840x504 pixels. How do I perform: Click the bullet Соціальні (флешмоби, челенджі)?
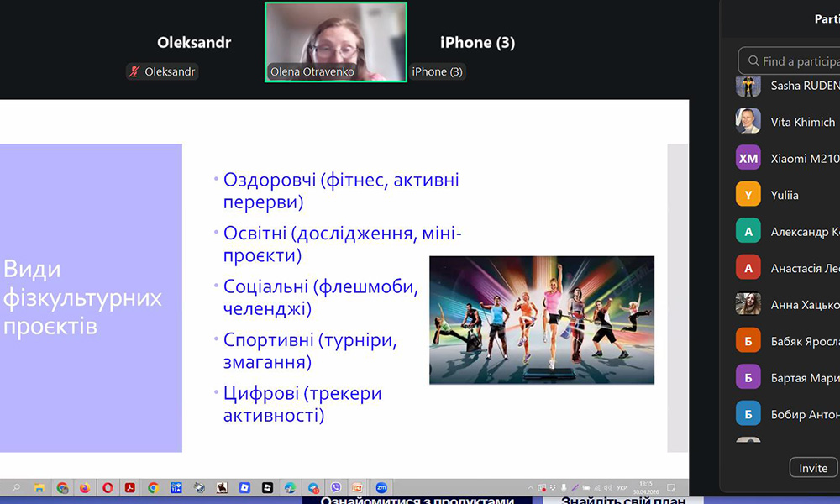click(320, 297)
